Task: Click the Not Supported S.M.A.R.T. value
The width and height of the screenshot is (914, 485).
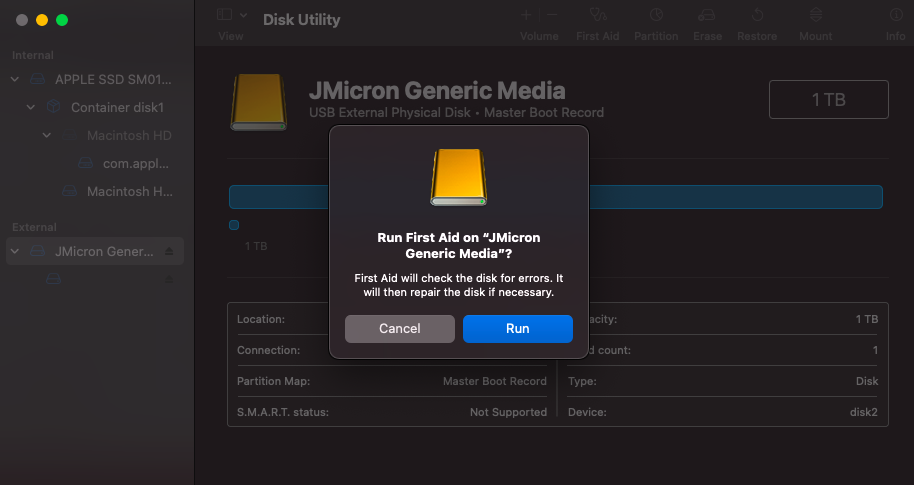Action: coord(508,412)
